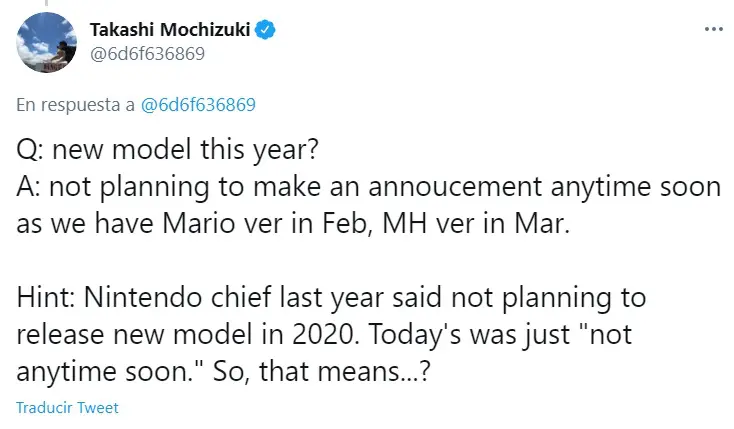
Task: Open the tweet's three-dot more options
Action: [x=713, y=30]
